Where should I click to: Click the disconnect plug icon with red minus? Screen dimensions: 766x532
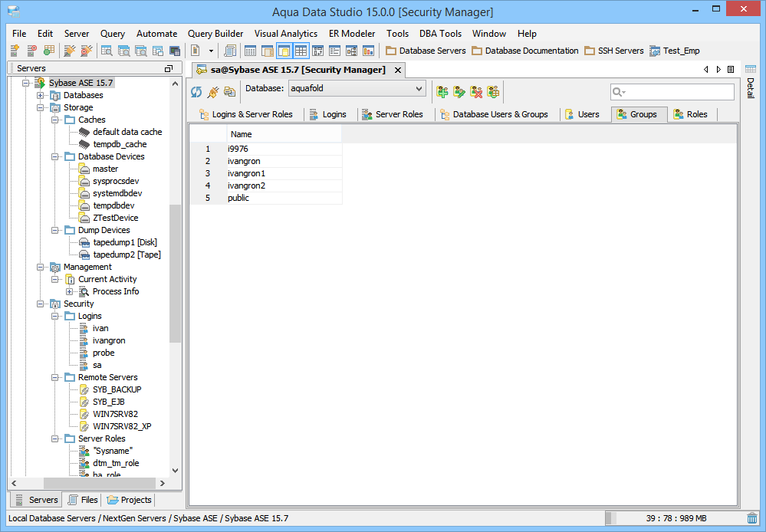point(87,51)
